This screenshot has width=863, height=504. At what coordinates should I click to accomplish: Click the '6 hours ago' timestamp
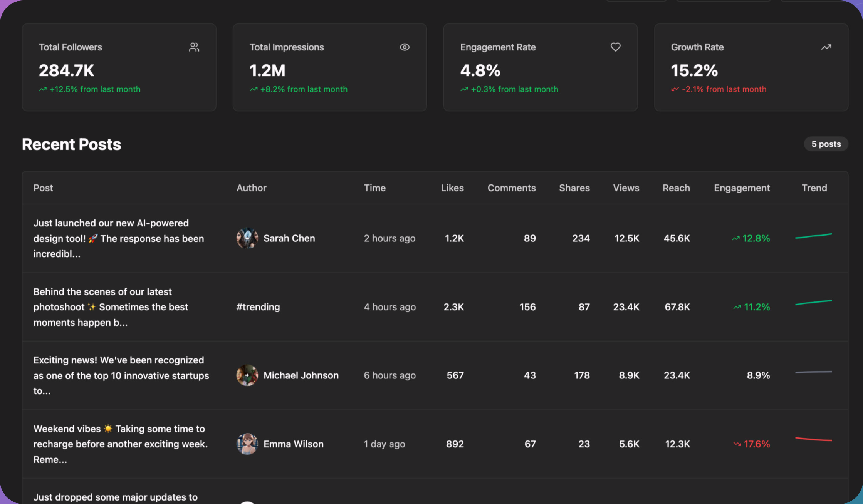[390, 375]
